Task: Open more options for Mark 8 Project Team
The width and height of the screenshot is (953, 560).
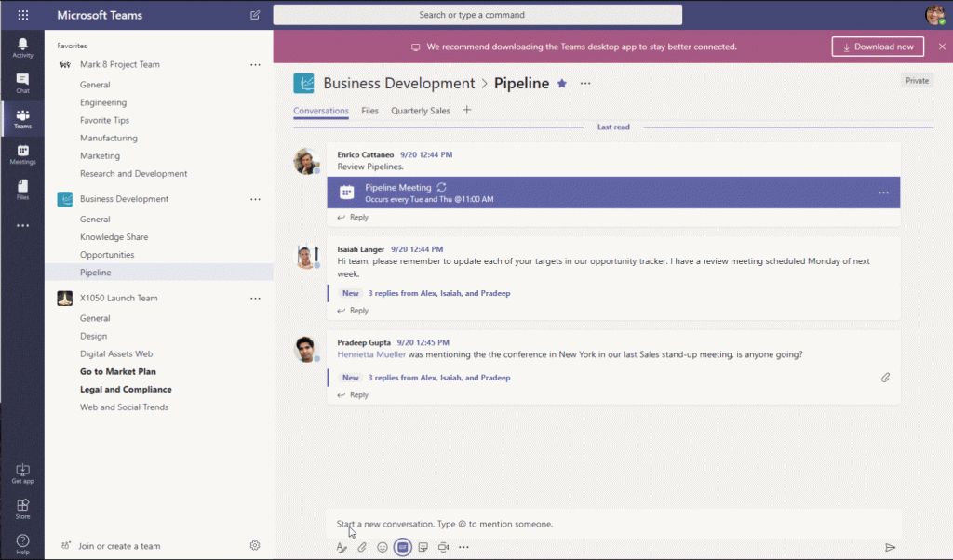Action: point(255,64)
